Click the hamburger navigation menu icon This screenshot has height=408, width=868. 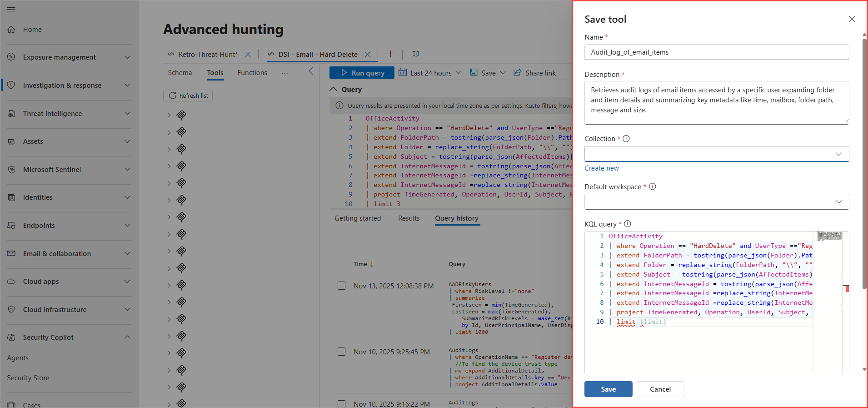11,9
